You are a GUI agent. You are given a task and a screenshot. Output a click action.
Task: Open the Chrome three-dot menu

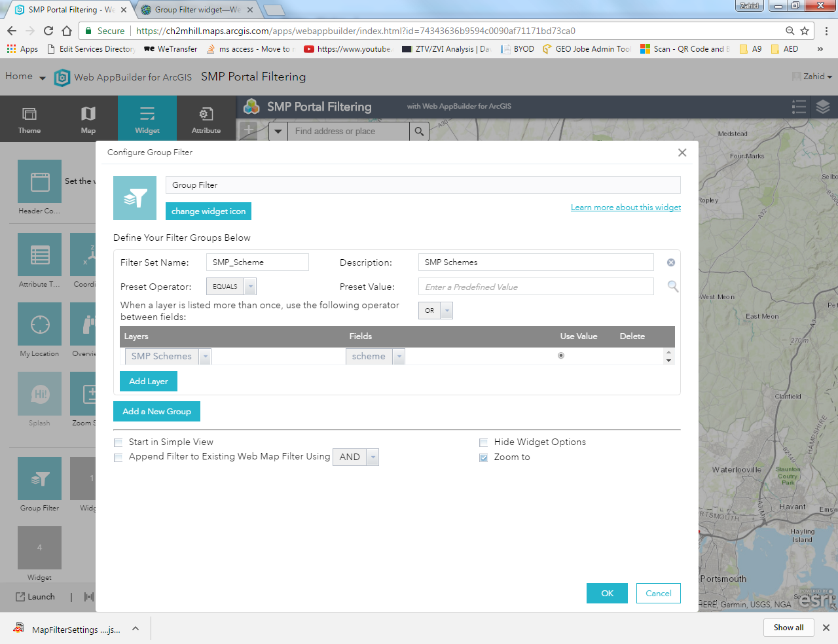[826, 31]
